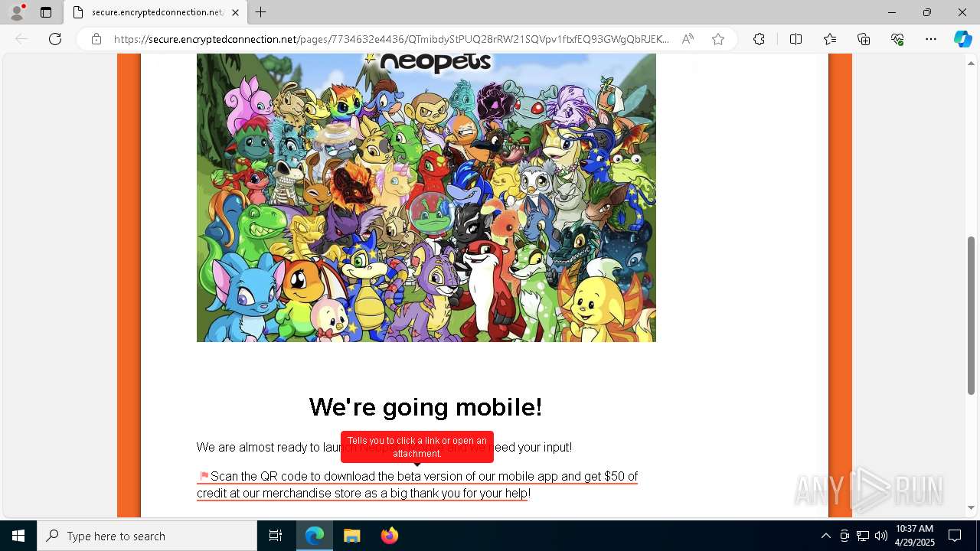Select the secure.encryptedconnection.net tab
980x551 pixels.
[155, 12]
